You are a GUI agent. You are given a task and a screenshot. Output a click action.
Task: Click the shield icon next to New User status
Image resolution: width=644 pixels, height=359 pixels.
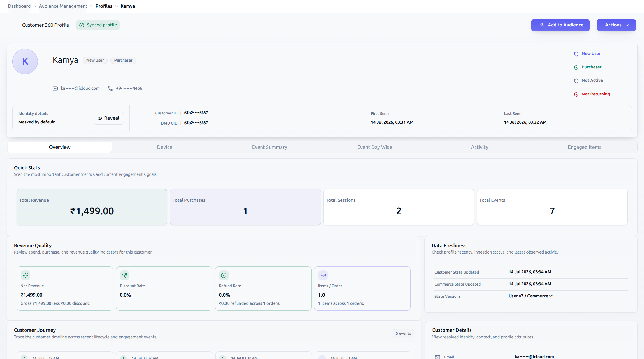576,54
